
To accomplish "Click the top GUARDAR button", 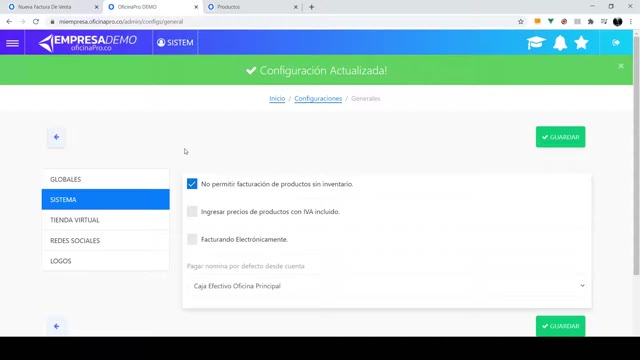I will click(560, 137).
